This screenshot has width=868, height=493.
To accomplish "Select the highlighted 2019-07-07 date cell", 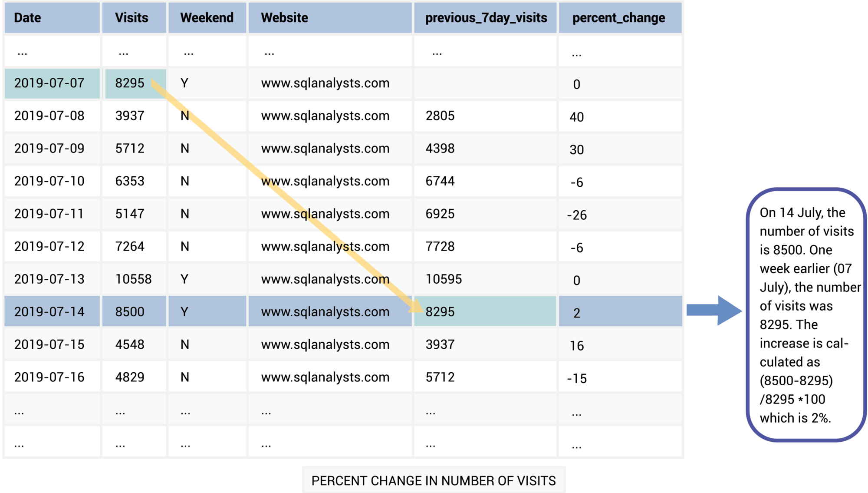I will pyautogui.click(x=49, y=83).
